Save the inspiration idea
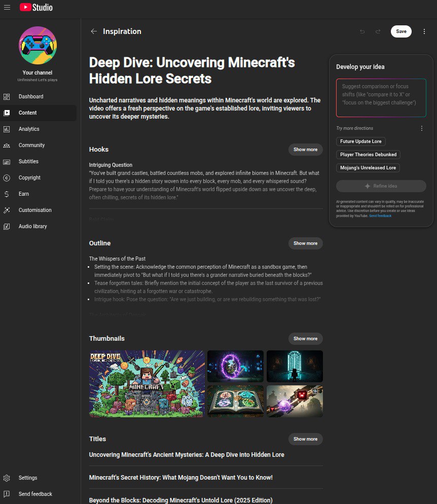Screen dimensions: 437x504 [401, 31]
